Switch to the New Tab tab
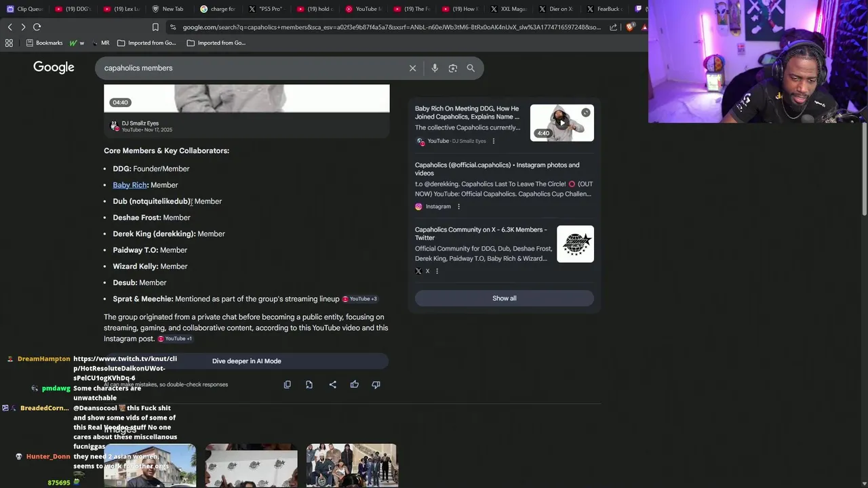 tap(168, 9)
